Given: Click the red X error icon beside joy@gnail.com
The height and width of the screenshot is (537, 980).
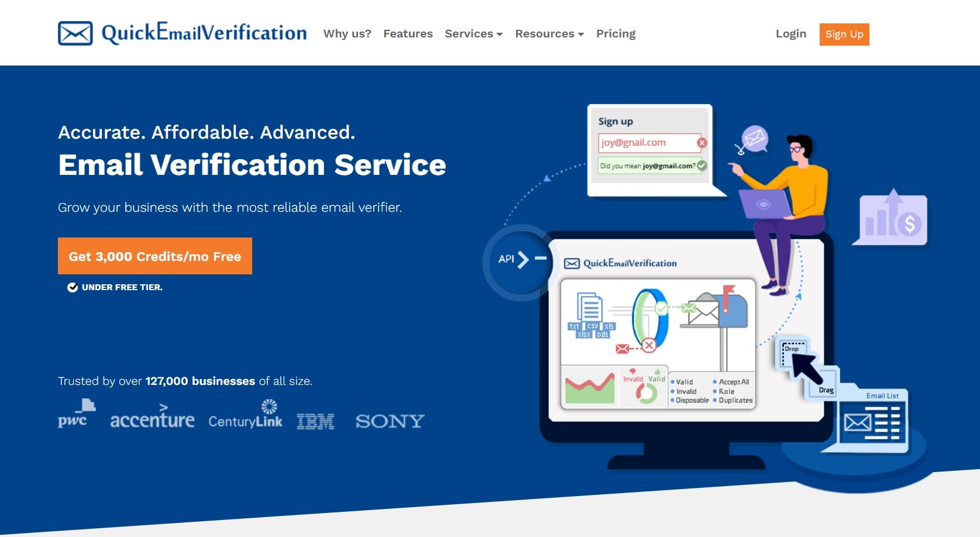Looking at the screenshot, I should (702, 142).
